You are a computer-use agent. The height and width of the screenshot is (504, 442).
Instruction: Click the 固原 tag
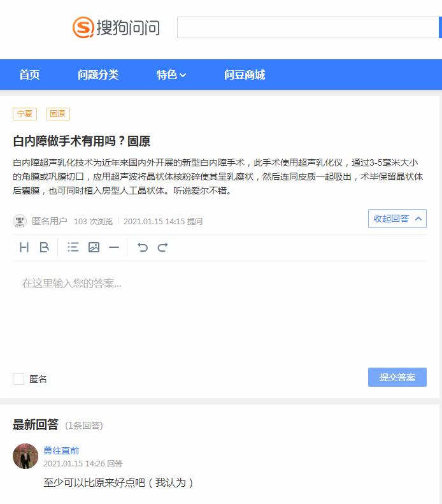(58, 114)
